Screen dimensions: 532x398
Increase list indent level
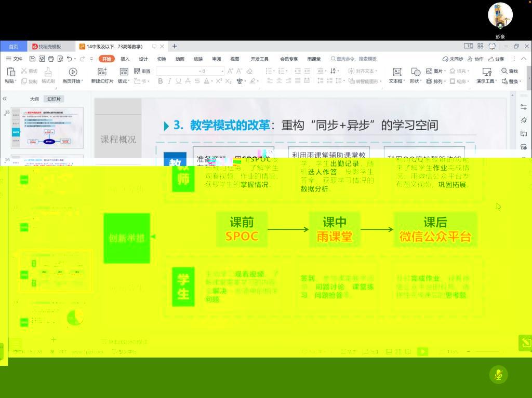tap(307, 71)
